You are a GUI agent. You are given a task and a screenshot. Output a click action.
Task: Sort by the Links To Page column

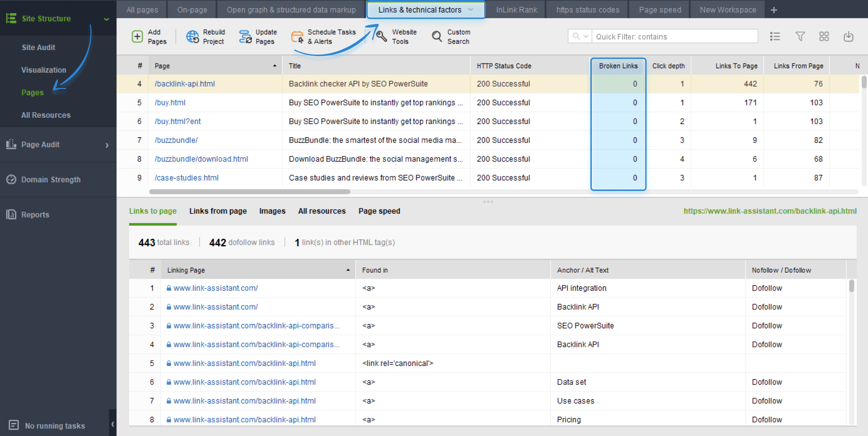point(727,66)
